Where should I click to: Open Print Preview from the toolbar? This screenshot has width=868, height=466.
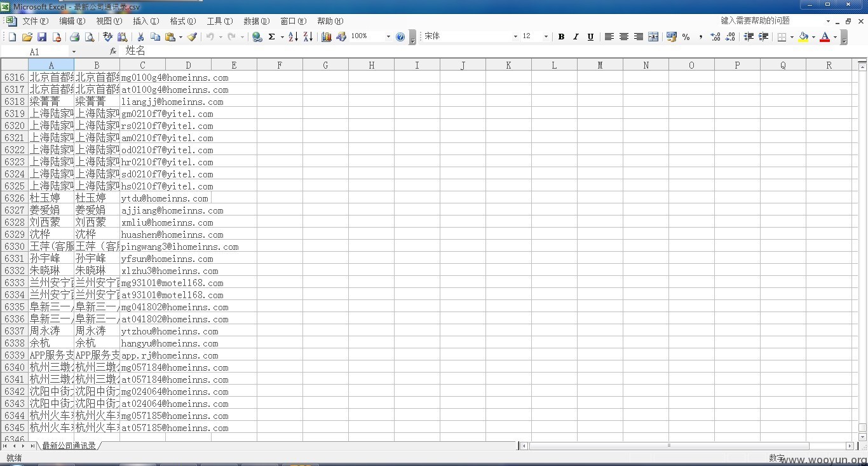tap(90, 37)
